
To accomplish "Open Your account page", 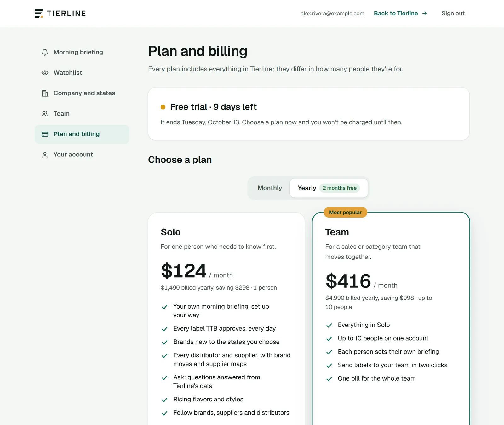I will coord(82,155).
